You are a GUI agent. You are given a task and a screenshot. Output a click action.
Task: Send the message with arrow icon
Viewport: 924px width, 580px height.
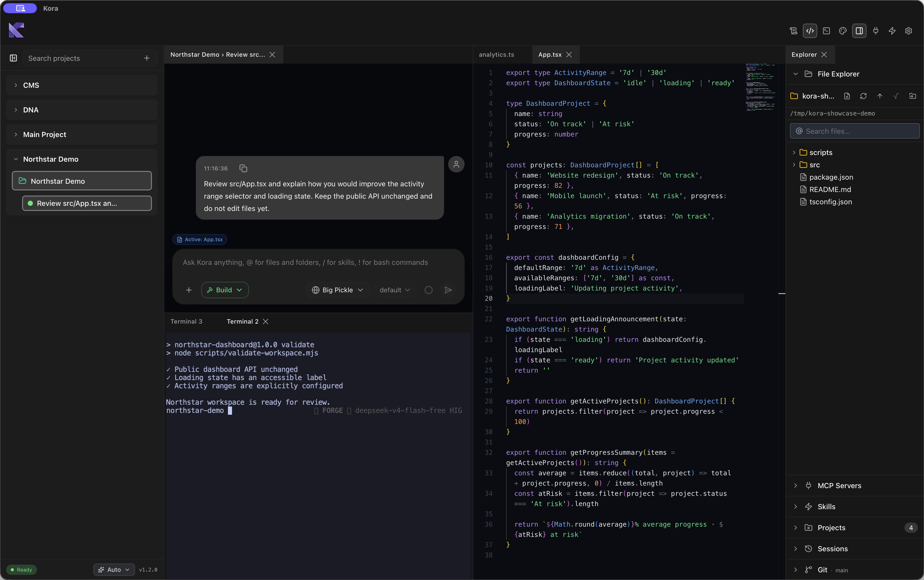pos(448,290)
